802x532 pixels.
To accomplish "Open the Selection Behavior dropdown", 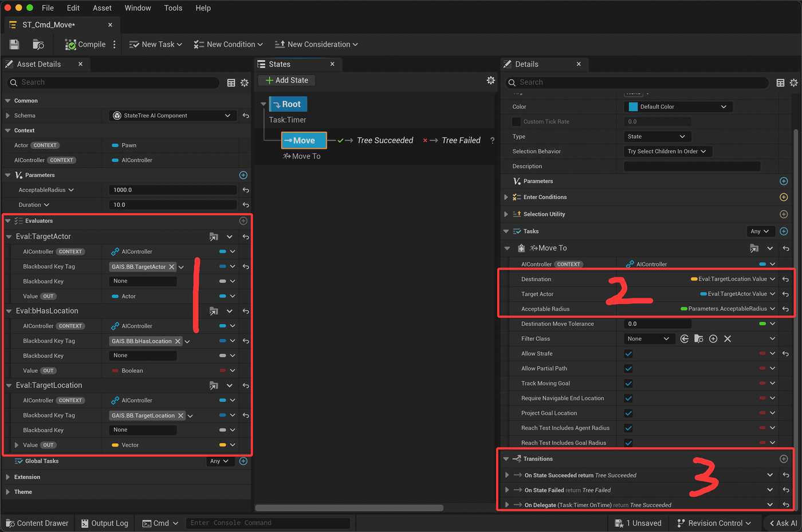I will (x=668, y=151).
